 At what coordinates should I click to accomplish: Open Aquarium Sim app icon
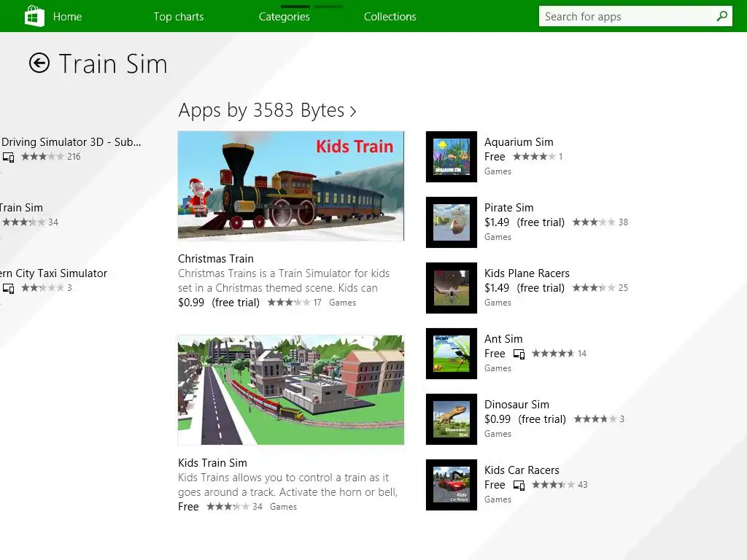451,157
